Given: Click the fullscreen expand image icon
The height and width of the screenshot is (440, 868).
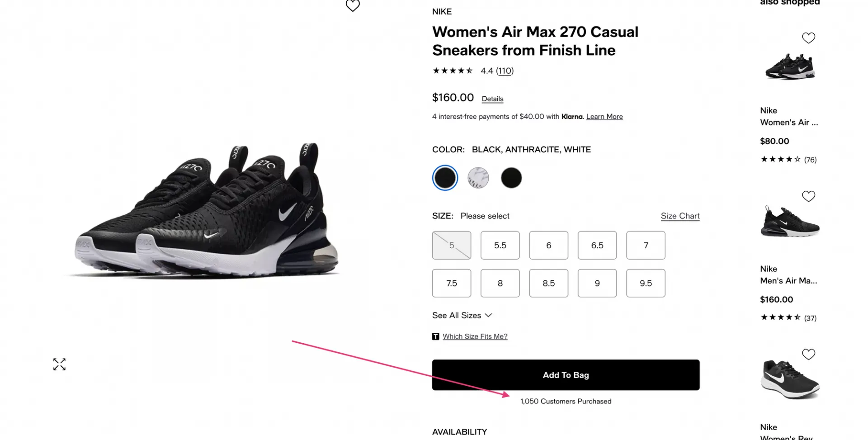Looking at the screenshot, I should (59, 364).
